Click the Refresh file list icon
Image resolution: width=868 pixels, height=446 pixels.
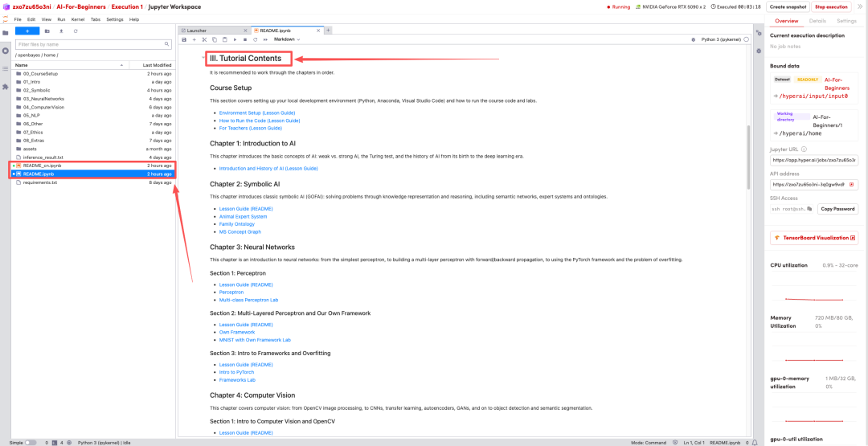pyautogui.click(x=76, y=31)
